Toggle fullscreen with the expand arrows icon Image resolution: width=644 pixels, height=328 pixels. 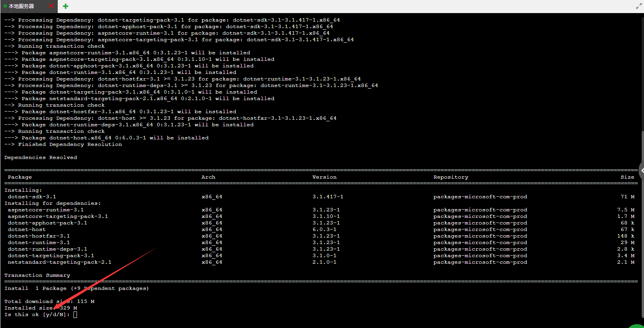(639, 6)
